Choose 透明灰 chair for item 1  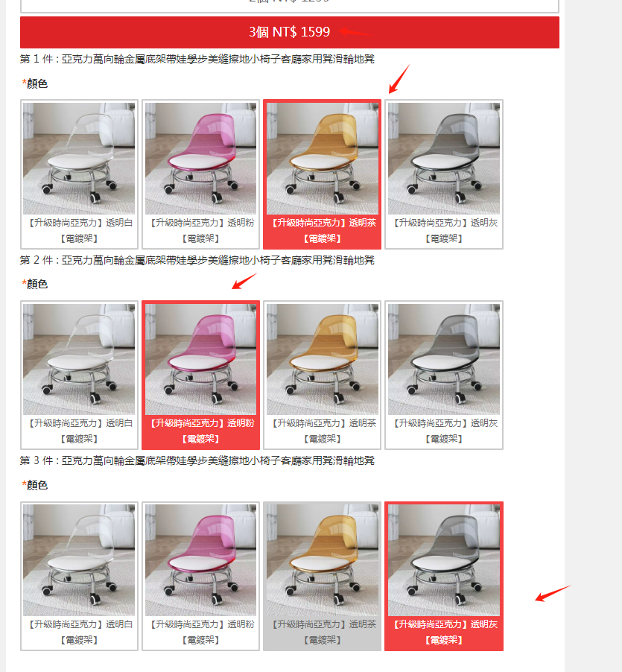tap(444, 174)
